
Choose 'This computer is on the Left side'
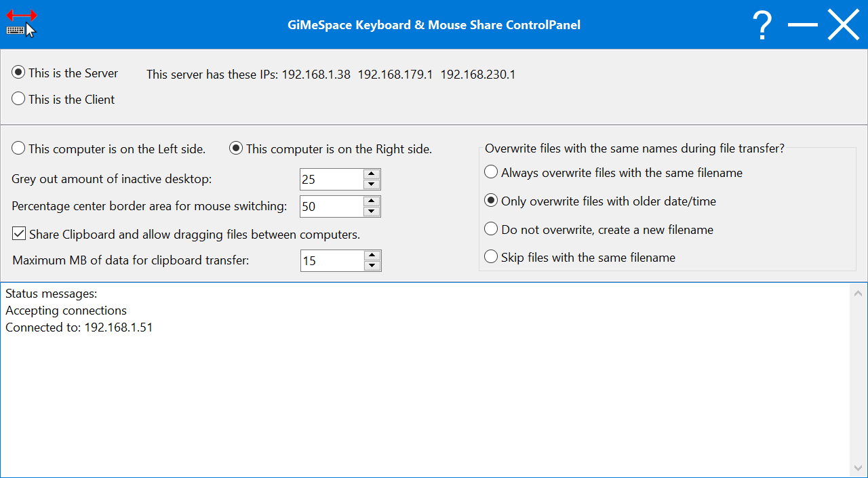point(108,148)
